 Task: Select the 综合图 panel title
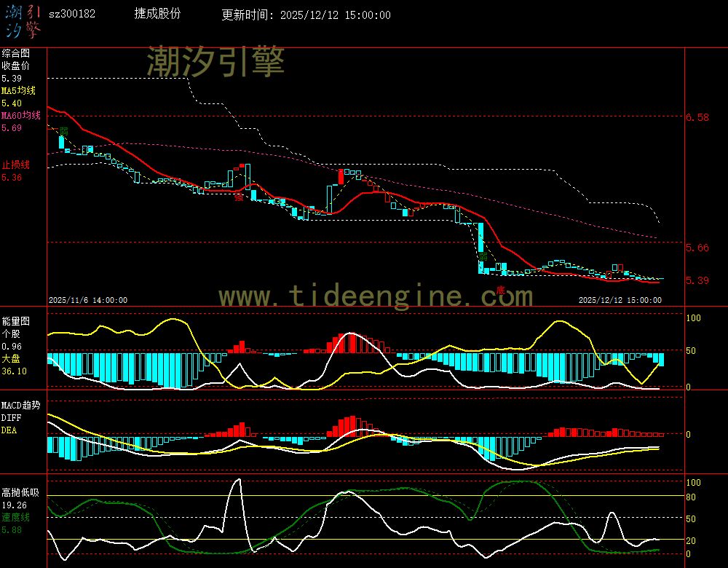(15, 53)
